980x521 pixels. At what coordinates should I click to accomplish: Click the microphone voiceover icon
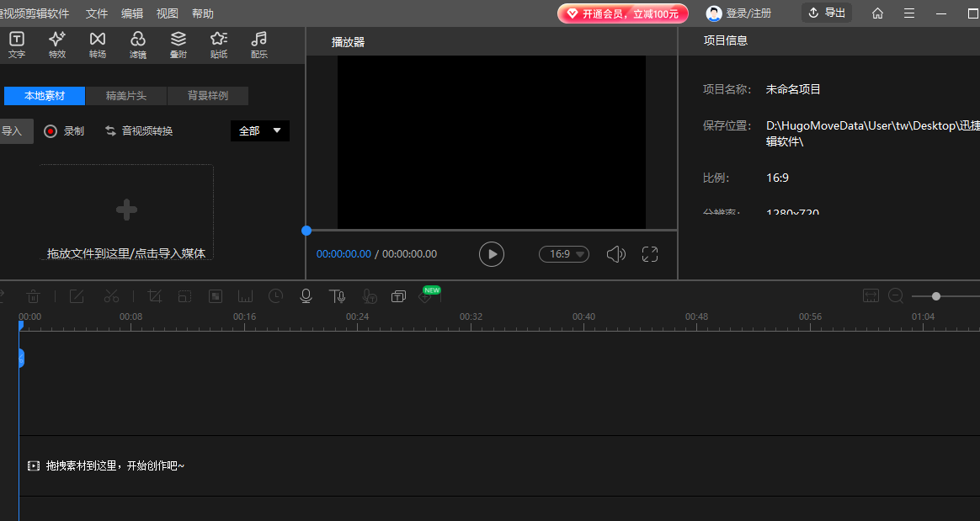[x=306, y=296]
